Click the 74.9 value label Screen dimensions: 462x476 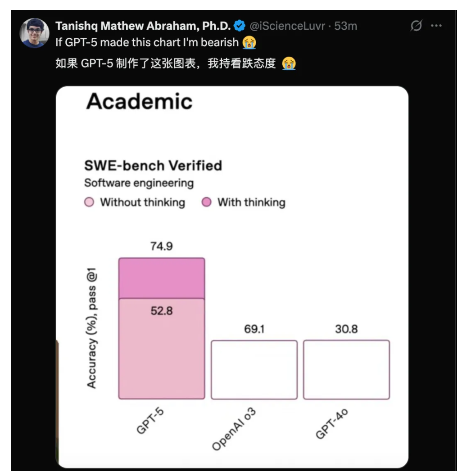pos(162,246)
